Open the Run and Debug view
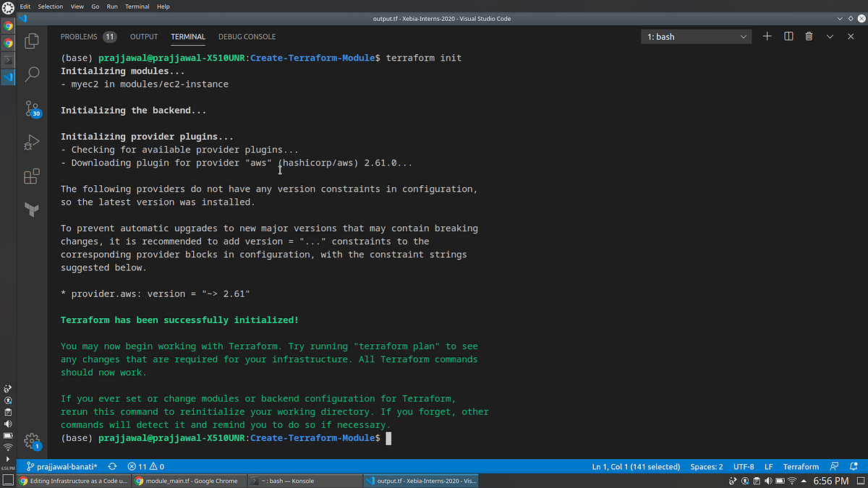 click(x=32, y=142)
